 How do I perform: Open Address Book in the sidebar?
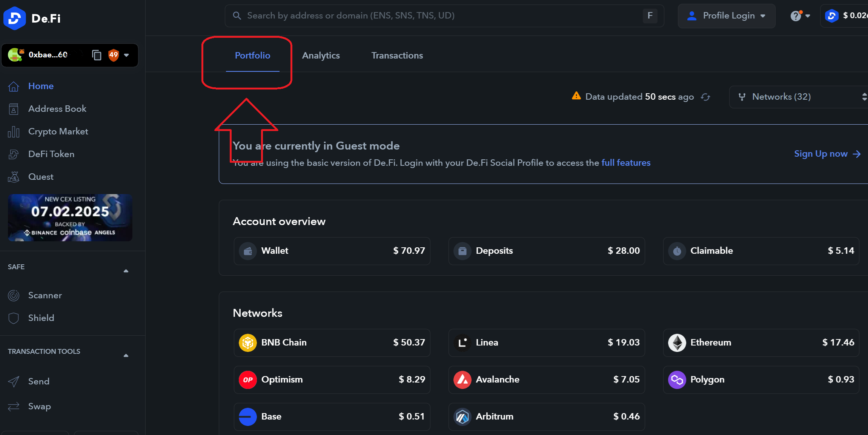coord(57,109)
